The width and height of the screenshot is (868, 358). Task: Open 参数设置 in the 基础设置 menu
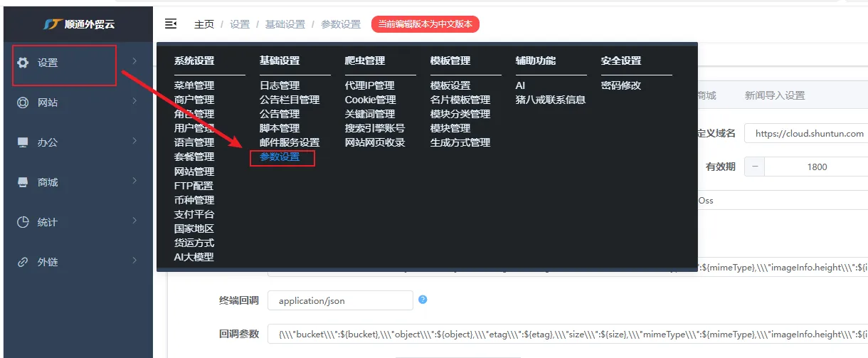click(280, 157)
